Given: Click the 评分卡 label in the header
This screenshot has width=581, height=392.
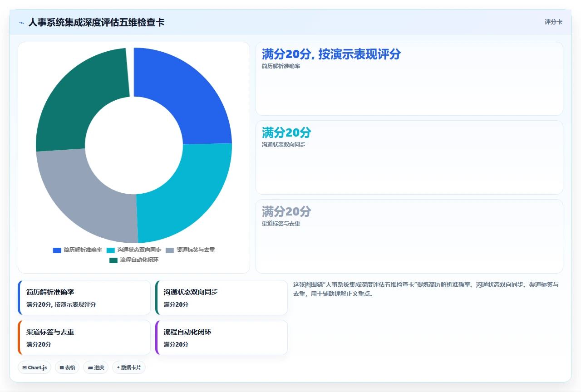Looking at the screenshot, I should point(553,22).
